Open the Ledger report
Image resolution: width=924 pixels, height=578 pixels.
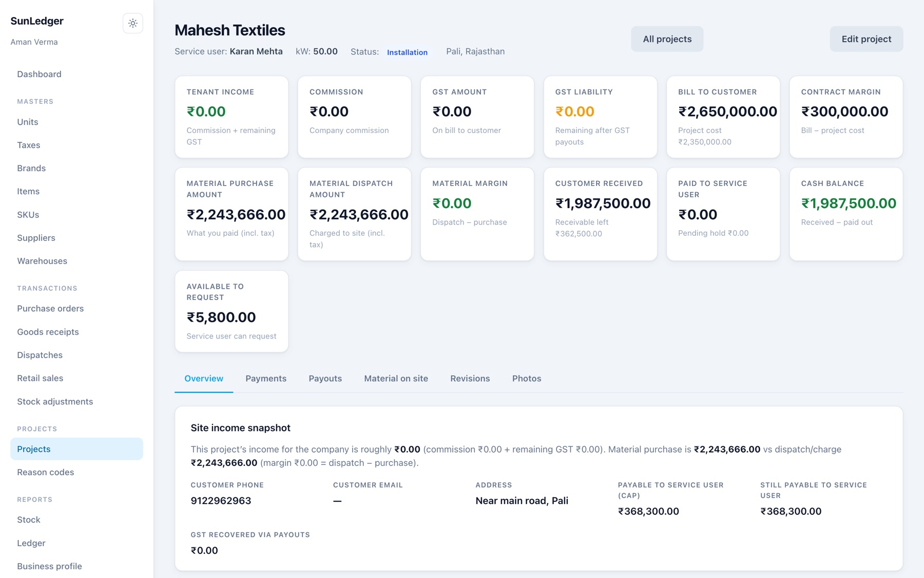(x=76, y=543)
